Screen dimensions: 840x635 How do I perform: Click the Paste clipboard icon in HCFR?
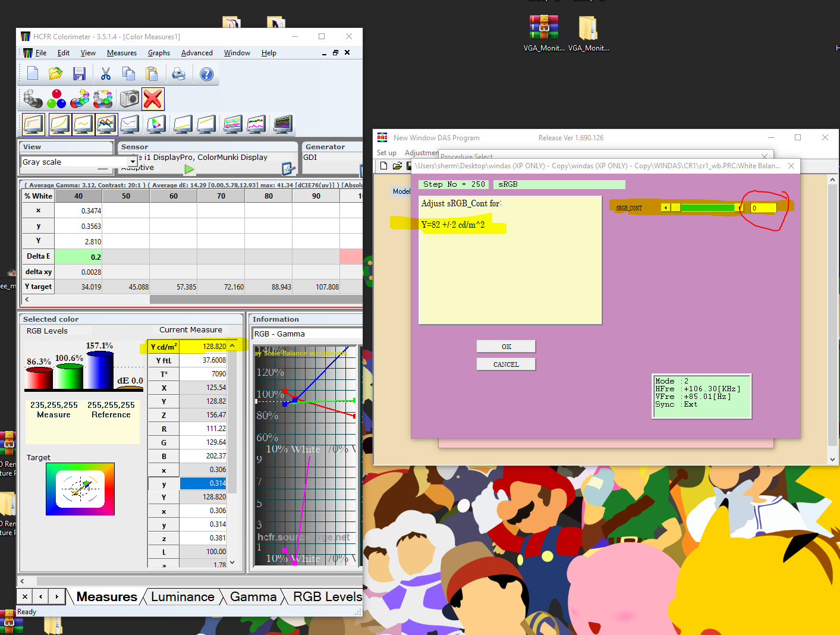tap(152, 74)
